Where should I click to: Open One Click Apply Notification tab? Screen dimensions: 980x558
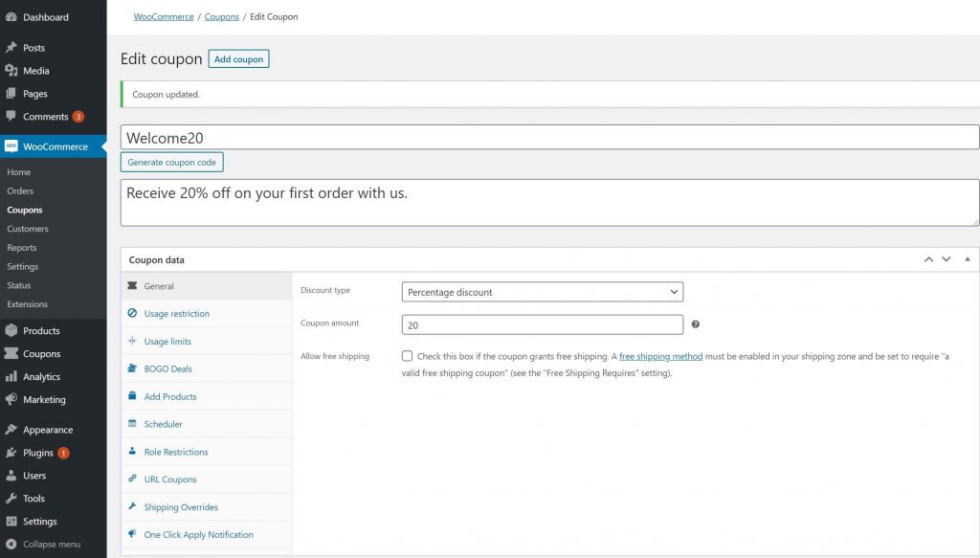[x=207, y=534]
